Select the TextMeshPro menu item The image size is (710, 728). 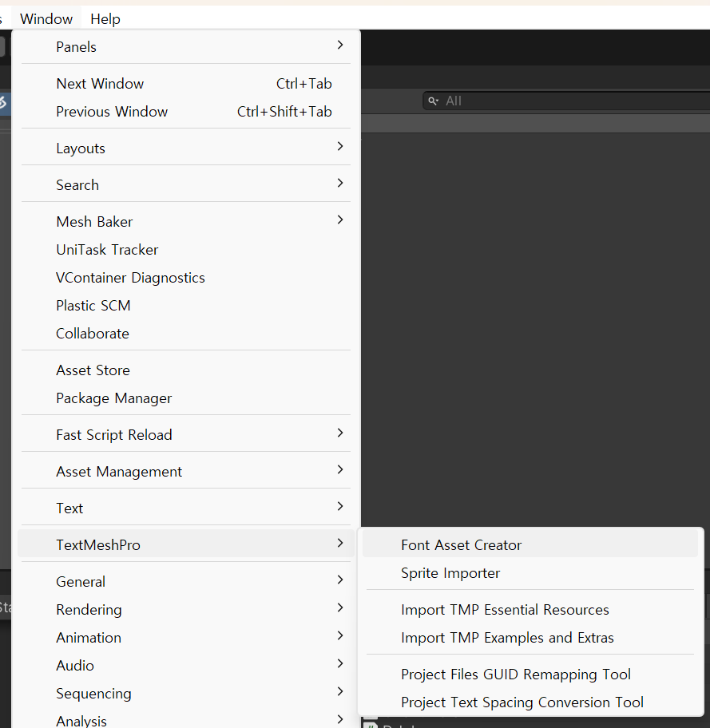(186, 544)
